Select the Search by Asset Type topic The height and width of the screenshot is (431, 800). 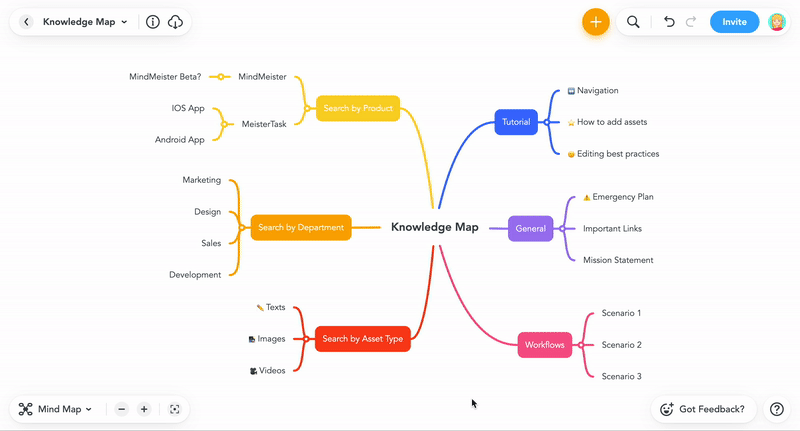pyautogui.click(x=363, y=339)
